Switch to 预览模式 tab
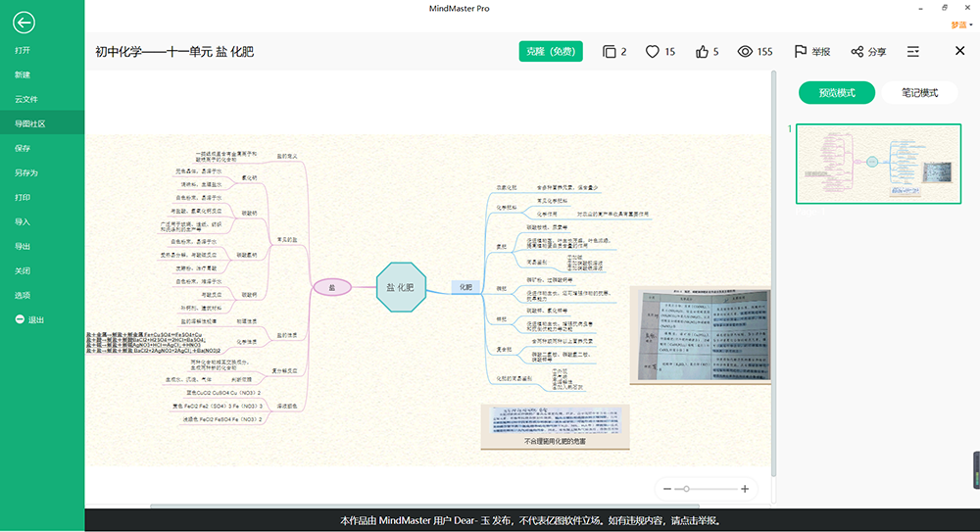The width and height of the screenshot is (980, 532). tap(837, 92)
